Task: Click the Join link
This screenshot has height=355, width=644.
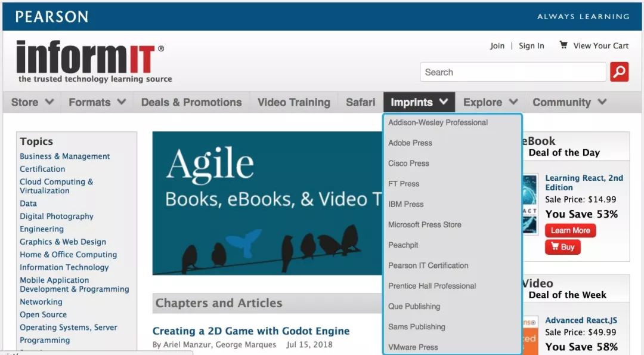Action: click(x=497, y=45)
